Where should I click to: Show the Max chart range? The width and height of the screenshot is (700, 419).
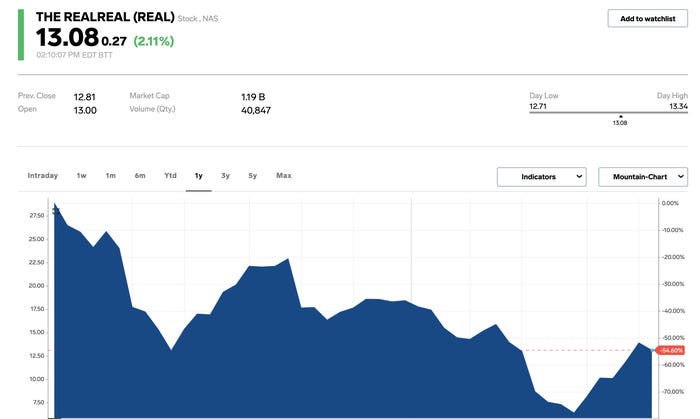coord(283,175)
